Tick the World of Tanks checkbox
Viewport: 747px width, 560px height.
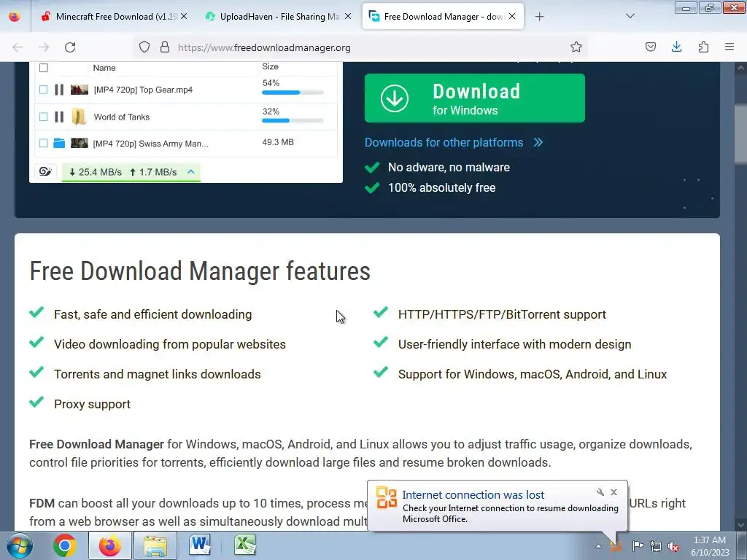[x=43, y=117]
